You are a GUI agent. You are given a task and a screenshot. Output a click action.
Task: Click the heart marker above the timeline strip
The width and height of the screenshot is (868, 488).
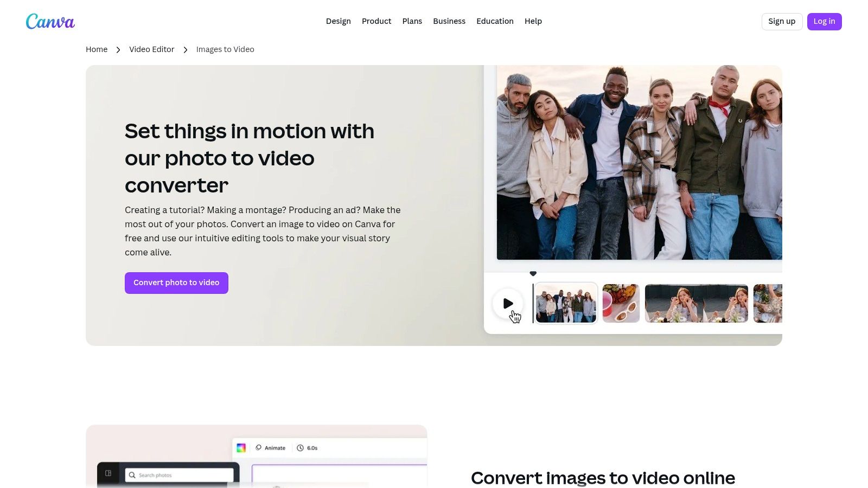(x=533, y=274)
